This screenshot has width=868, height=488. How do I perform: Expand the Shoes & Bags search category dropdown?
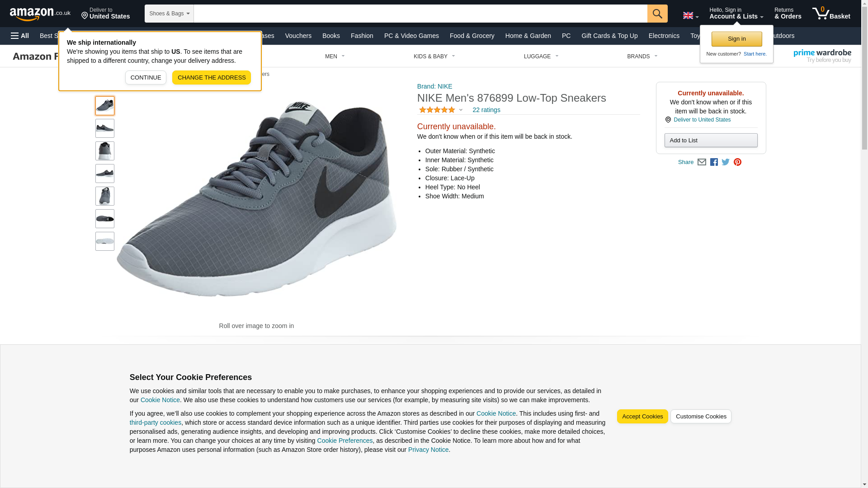(169, 14)
